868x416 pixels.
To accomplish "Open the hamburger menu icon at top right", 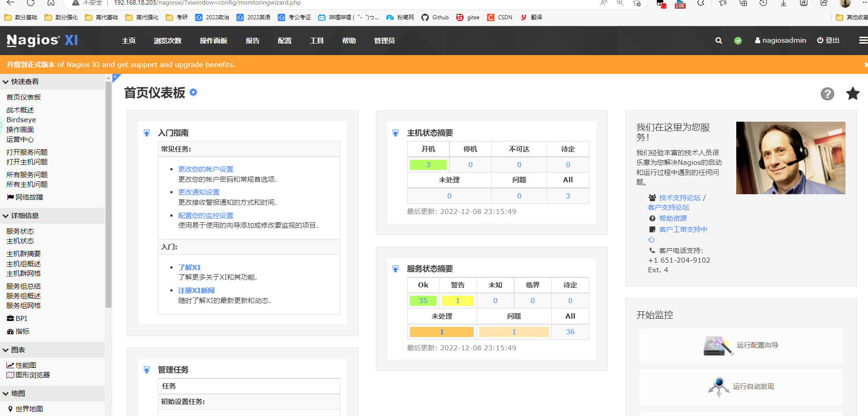I will pos(863,40).
